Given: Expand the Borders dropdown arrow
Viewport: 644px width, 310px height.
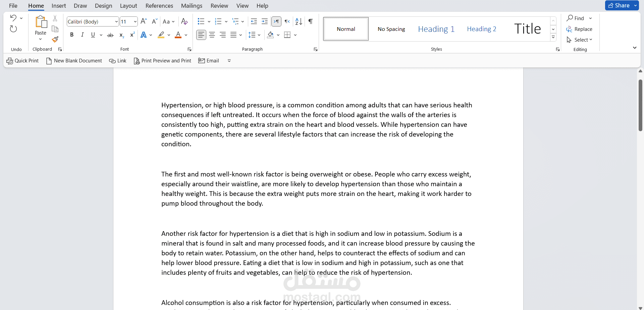Looking at the screenshot, I should (295, 35).
